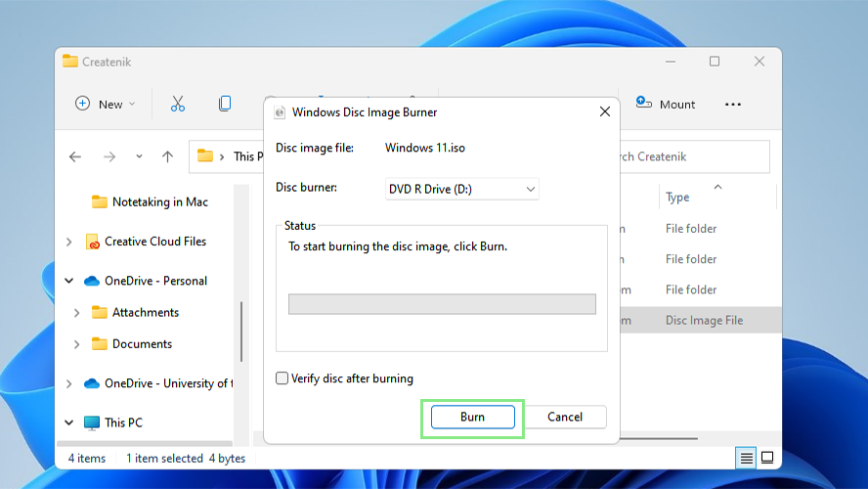Click the New plus circle icon

(x=82, y=104)
